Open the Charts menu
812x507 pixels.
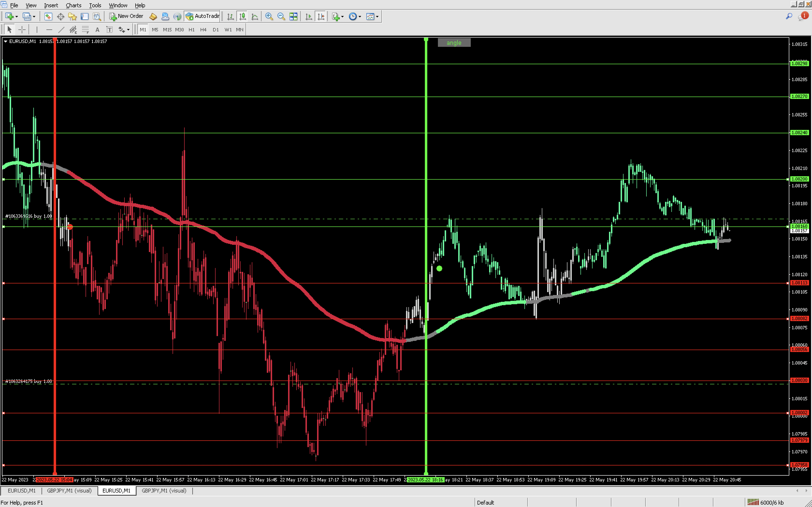[73, 5]
